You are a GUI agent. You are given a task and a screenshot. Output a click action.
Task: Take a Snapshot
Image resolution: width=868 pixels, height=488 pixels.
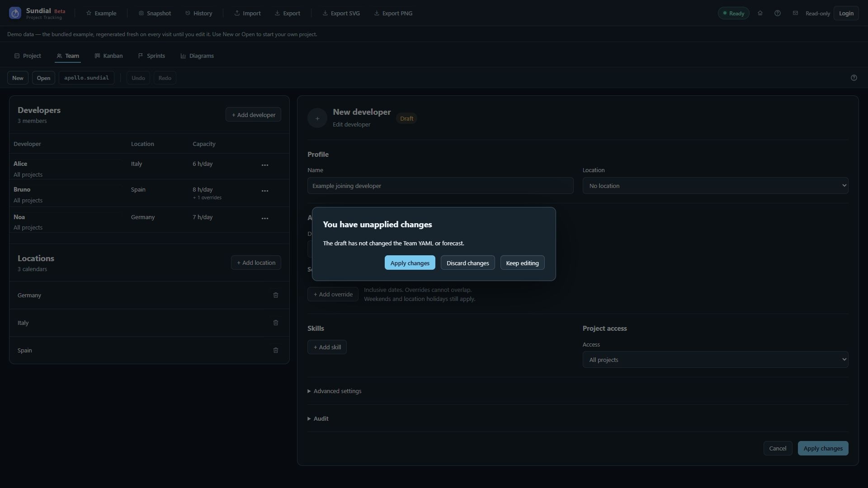[x=155, y=13]
